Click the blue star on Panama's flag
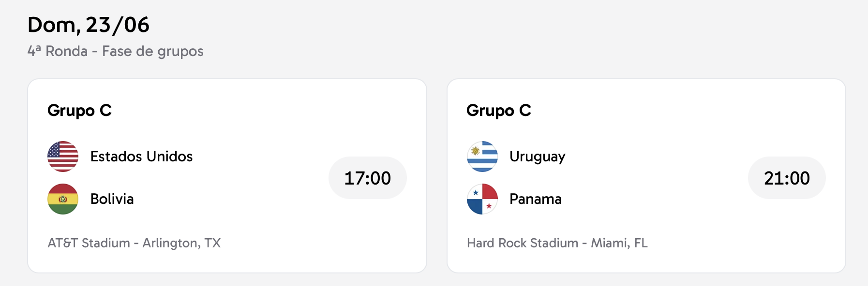The width and height of the screenshot is (868, 286). point(476,192)
